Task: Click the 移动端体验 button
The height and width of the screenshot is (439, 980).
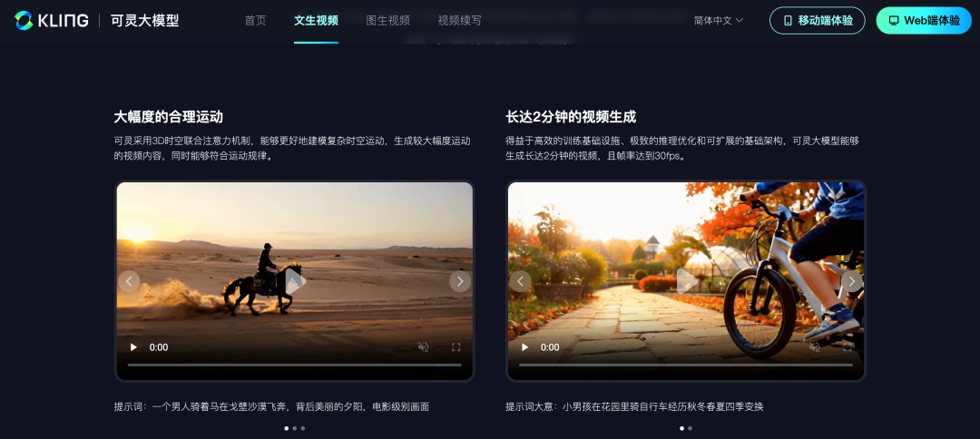Action: (x=817, y=21)
